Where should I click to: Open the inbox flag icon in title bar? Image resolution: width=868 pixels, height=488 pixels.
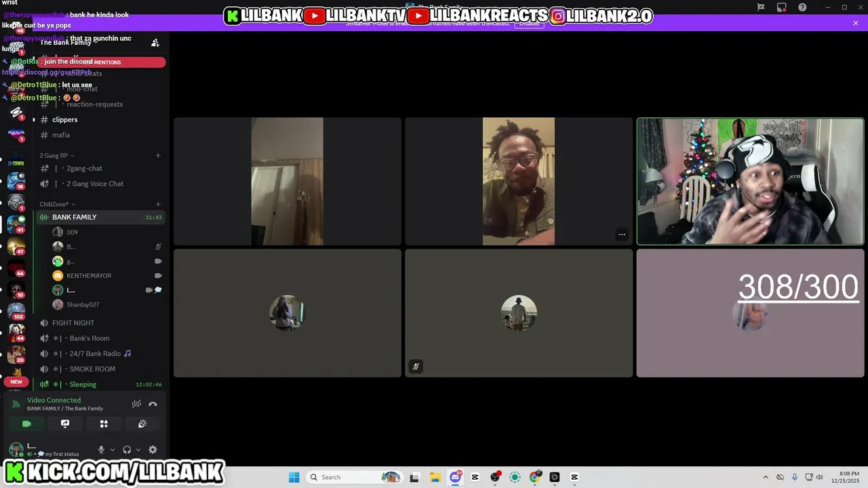761,7
